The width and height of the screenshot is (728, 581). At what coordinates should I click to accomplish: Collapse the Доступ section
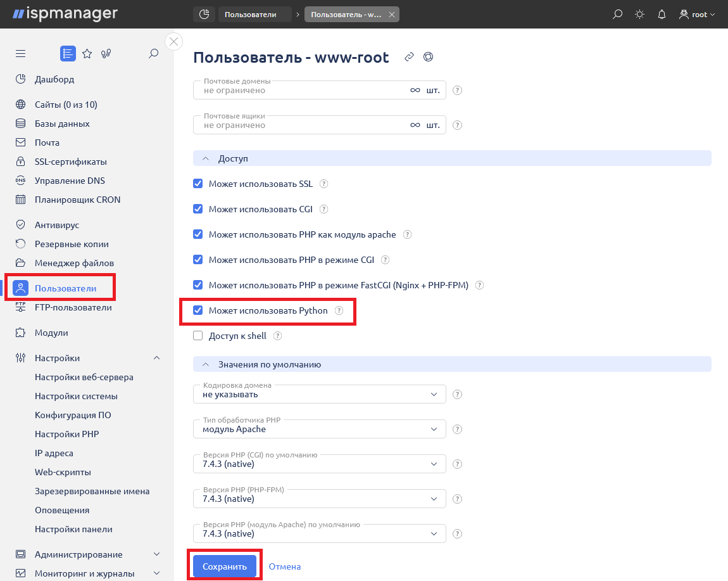[206, 158]
